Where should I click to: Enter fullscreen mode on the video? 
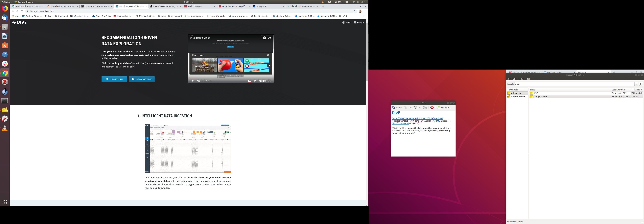pos(270,81)
